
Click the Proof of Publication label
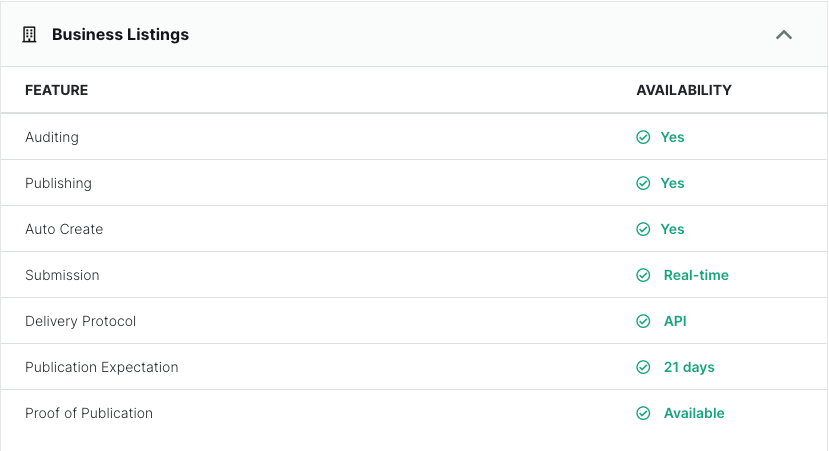89,413
